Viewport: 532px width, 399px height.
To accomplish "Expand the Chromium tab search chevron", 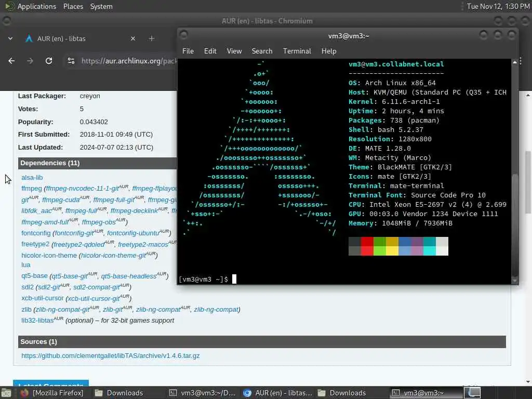I will (10, 38).
